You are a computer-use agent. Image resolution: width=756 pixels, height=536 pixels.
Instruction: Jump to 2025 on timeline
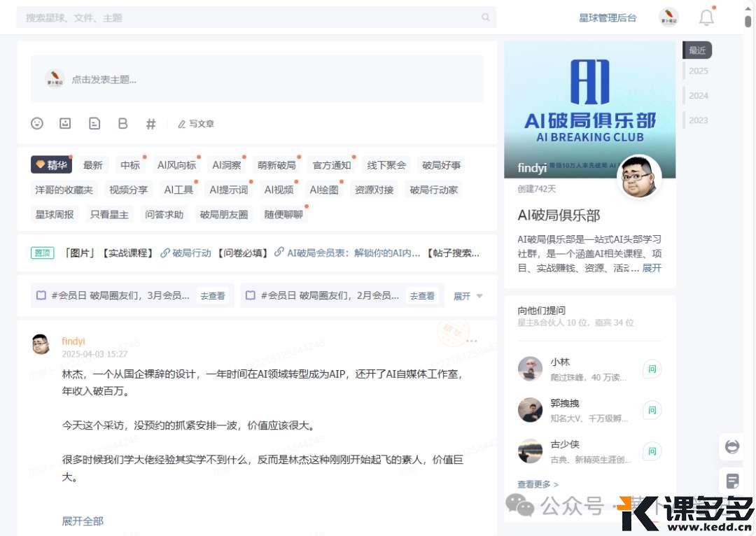click(698, 71)
